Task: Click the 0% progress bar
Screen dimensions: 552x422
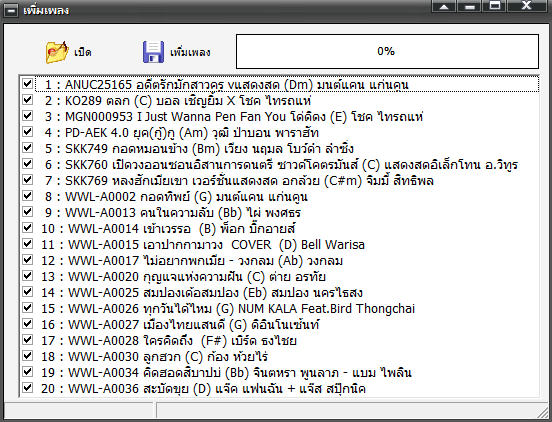Action: [x=387, y=51]
